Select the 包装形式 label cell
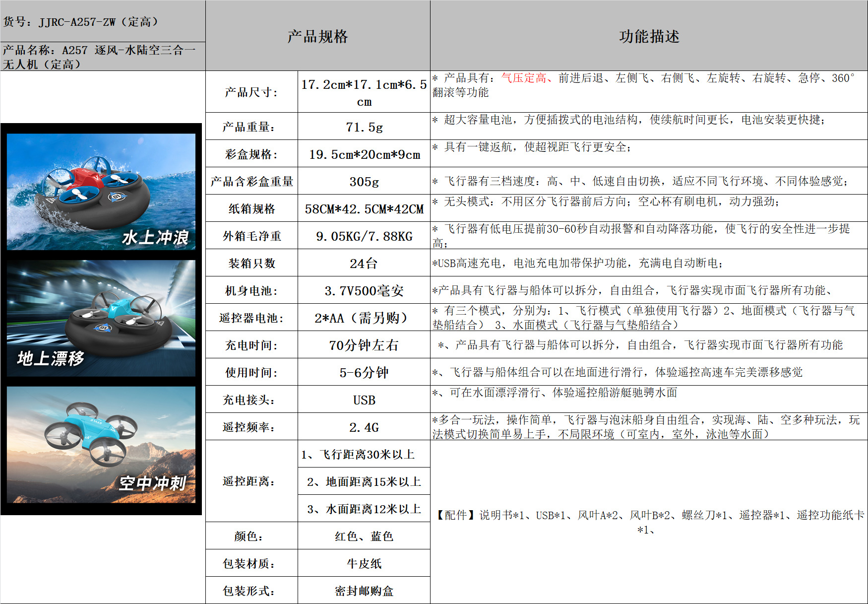 tap(251, 591)
